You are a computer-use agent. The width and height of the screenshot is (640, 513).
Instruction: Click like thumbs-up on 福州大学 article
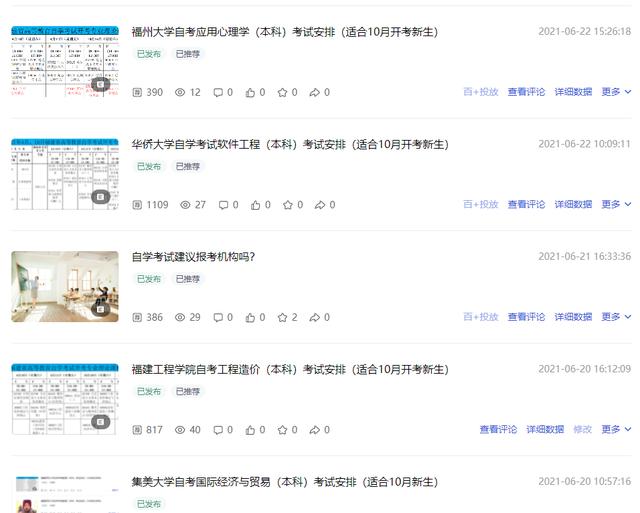point(250,93)
